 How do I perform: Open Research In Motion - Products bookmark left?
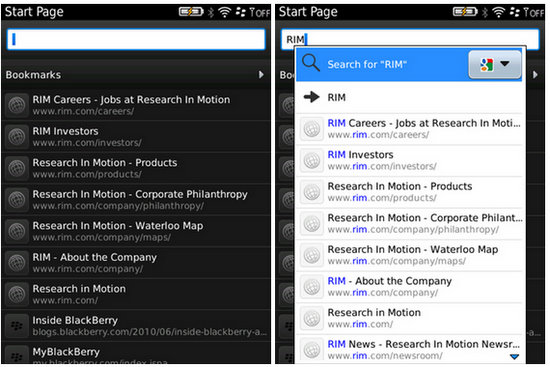point(136,168)
